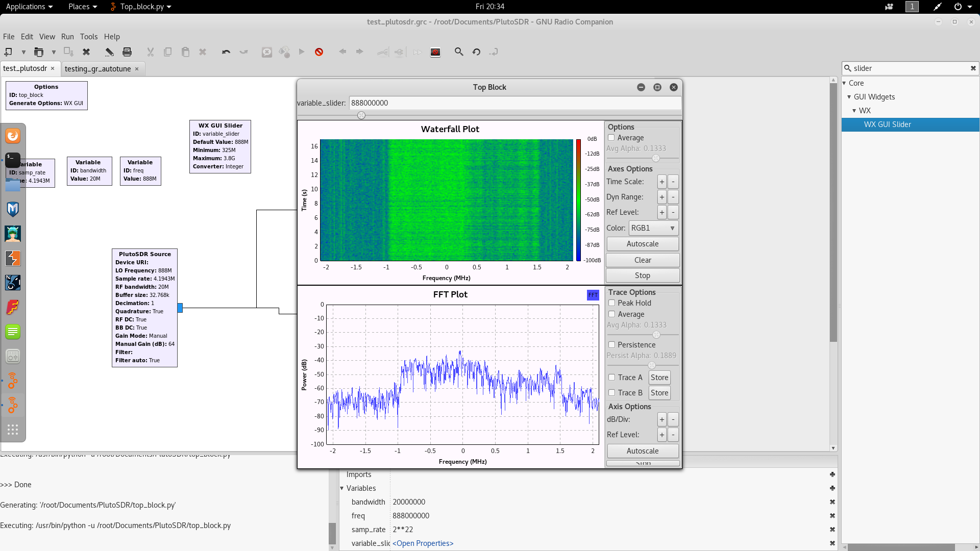
Task: Enable Persistence checkbox
Action: point(612,345)
